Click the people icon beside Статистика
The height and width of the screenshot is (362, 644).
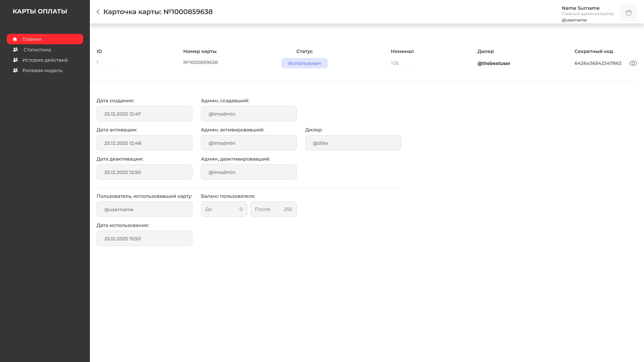pyautogui.click(x=15, y=49)
